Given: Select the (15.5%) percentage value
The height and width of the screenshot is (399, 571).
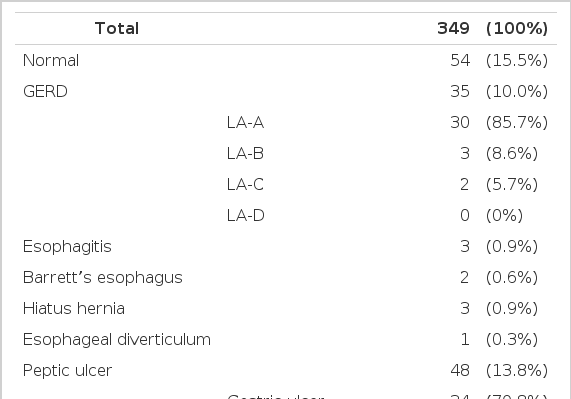Looking at the screenshot, I should 517,60.
